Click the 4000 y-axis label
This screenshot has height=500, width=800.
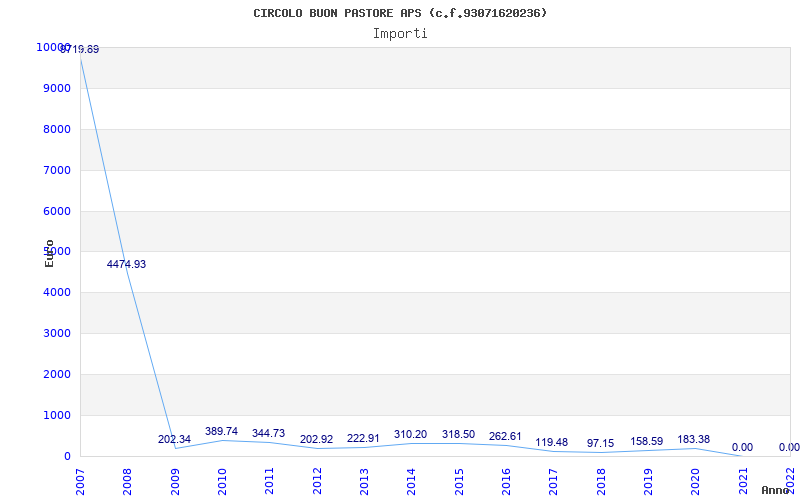coord(57,292)
